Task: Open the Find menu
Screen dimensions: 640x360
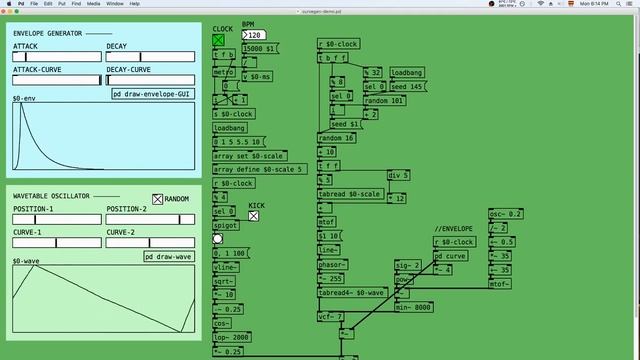Action: pos(76,4)
